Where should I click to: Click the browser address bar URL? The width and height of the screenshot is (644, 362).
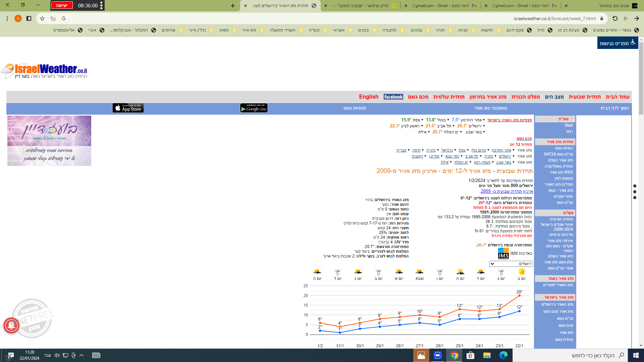[554, 18]
